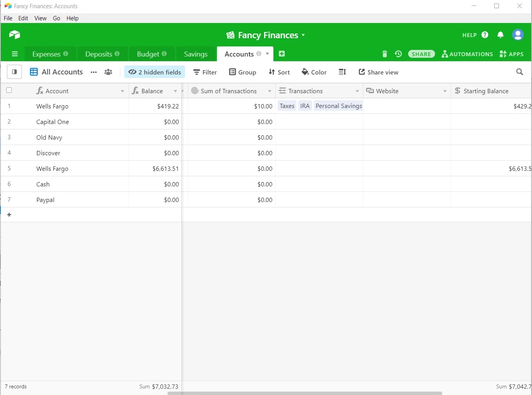Image resolution: width=532 pixels, height=395 pixels.
Task: Open the user account avatar
Action: point(518,35)
